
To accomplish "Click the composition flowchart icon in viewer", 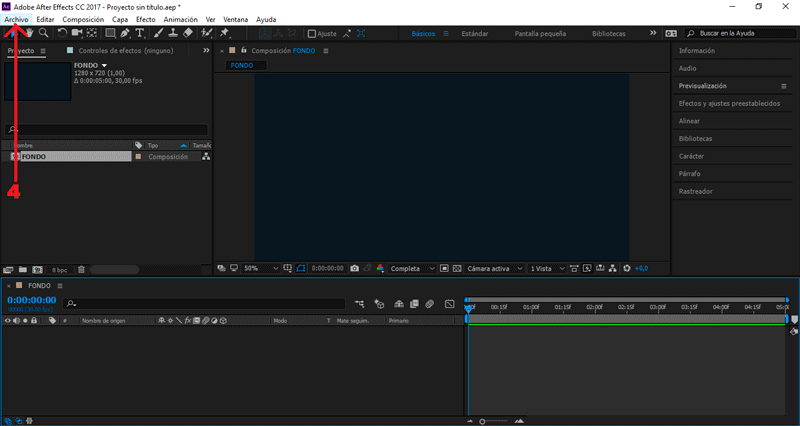I will (x=613, y=268).
